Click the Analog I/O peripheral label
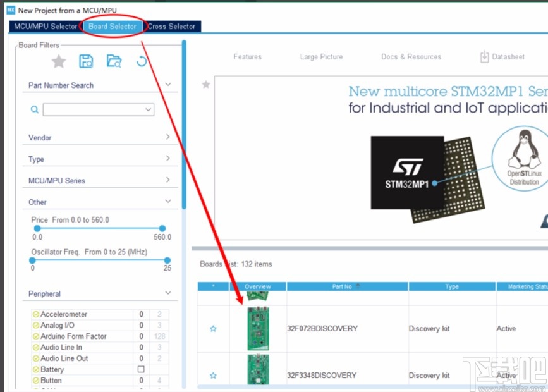This screenshot has width=548, height=392. [x=58, y=325]
